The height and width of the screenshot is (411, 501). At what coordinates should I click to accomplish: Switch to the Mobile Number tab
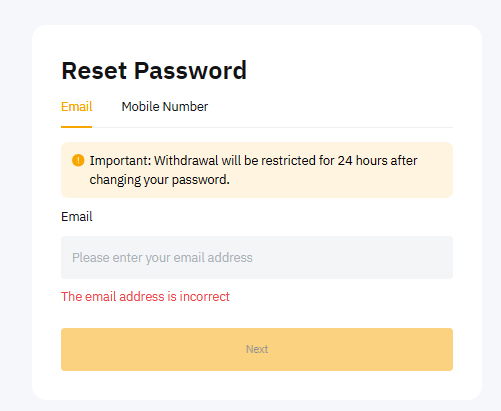click(165, 107)
